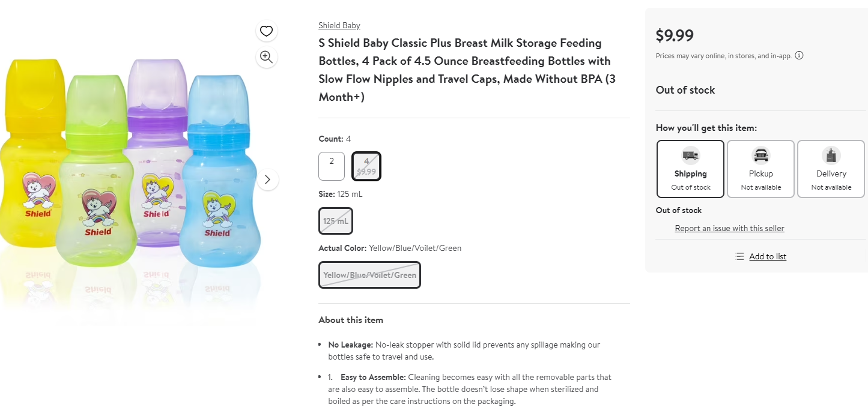Click the list icon beside Add to list
868x416 pixels.
pyautogui.click(x=739, y=256)
